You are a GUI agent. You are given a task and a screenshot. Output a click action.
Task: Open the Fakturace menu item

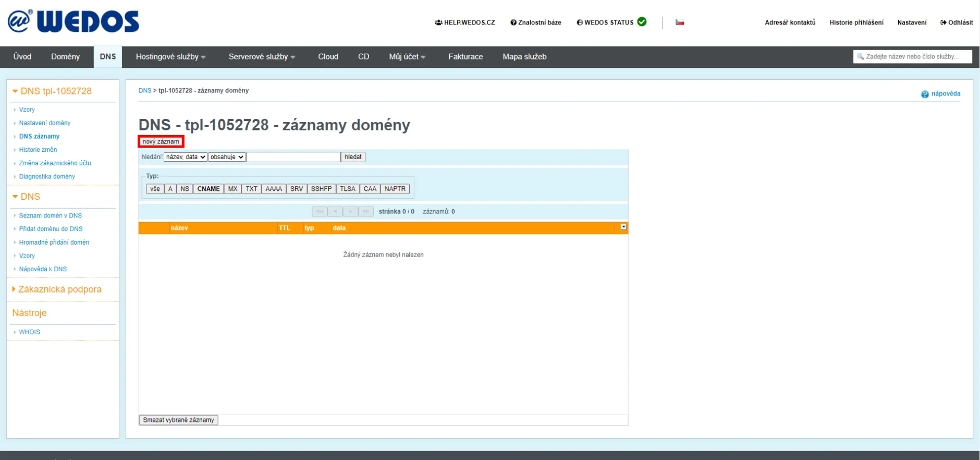click(x=465, y=57)
